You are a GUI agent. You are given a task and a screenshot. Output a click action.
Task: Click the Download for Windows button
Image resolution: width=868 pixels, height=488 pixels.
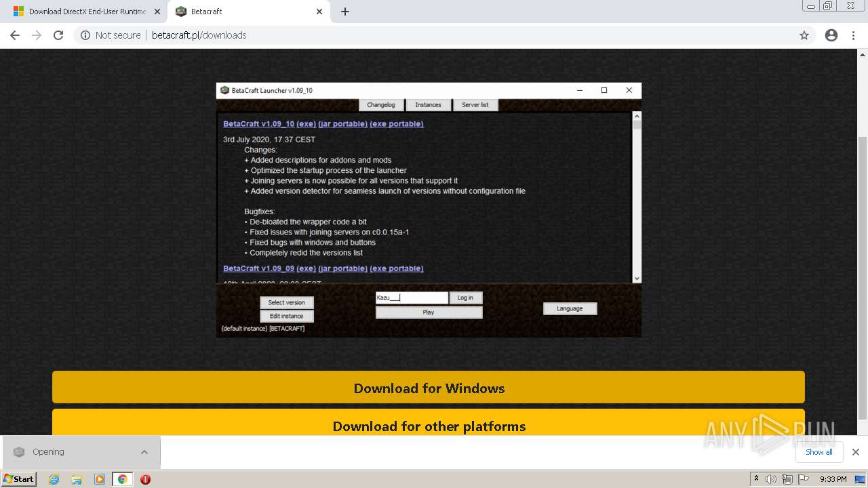click(429, 388)
